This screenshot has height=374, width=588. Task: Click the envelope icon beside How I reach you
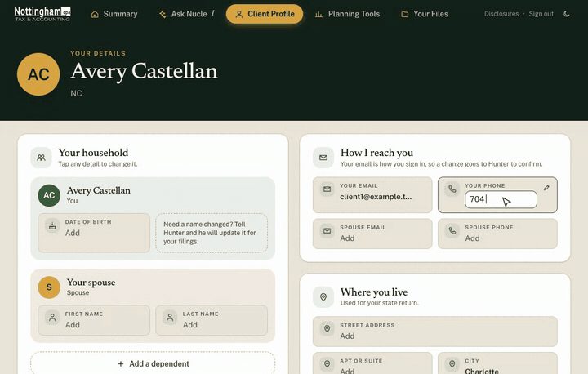[323, 158]
